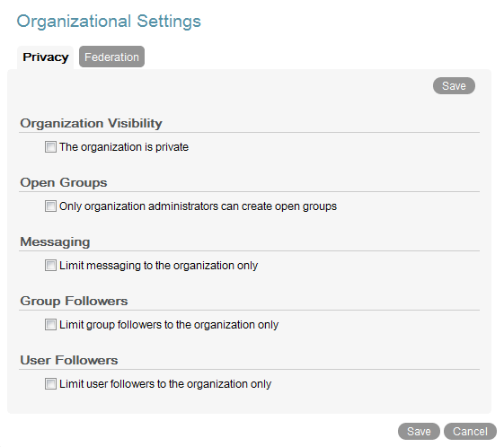Click the 'The organization is private' label text
The width and height of the screenshot is (504, 447).
[x=124, y=147]
